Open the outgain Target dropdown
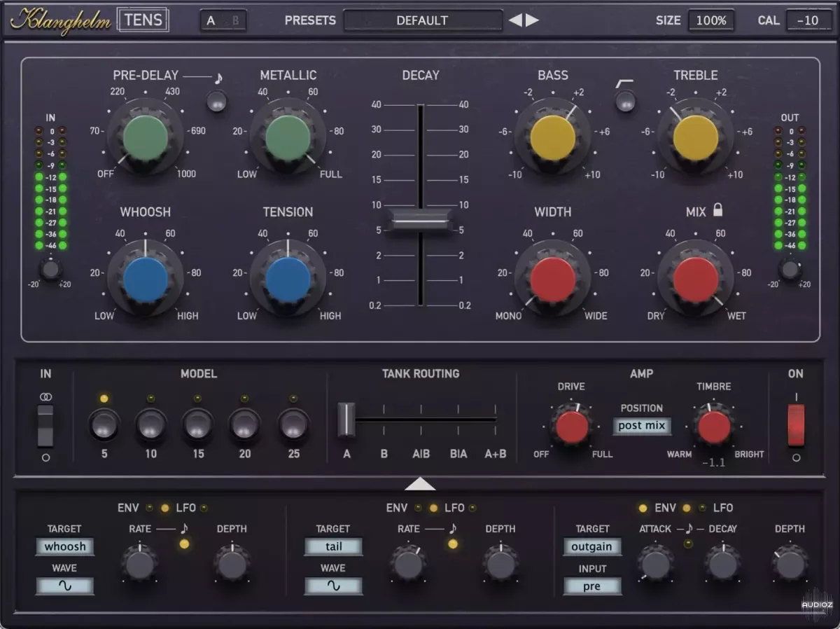This screenshot has height=629, width=840. point(592,546)
